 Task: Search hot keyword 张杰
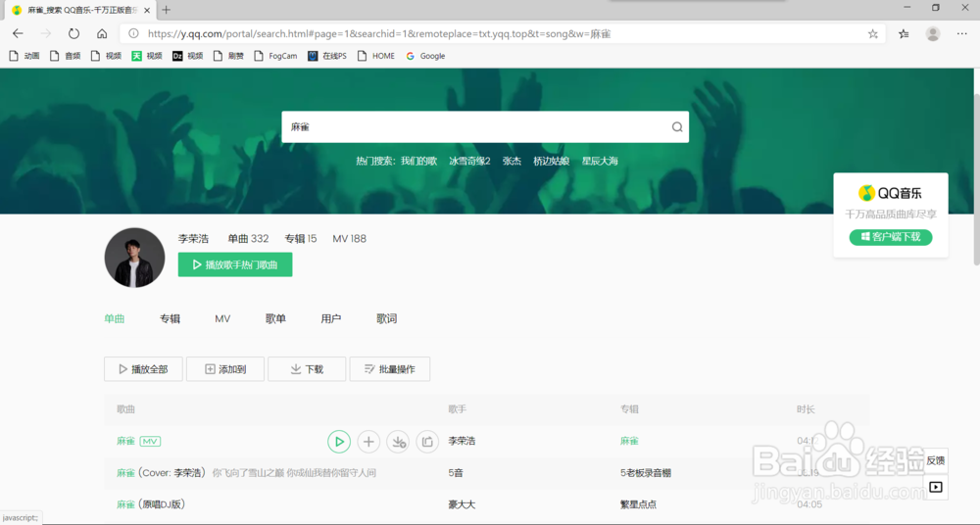coord(512,161)
